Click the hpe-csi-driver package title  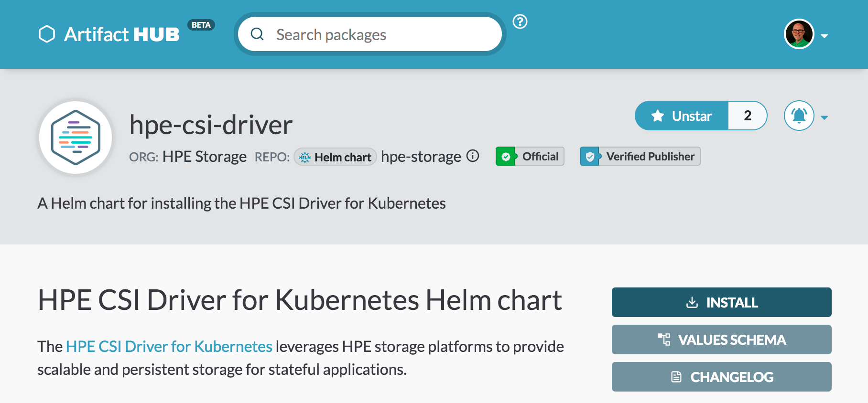(211, 125)
